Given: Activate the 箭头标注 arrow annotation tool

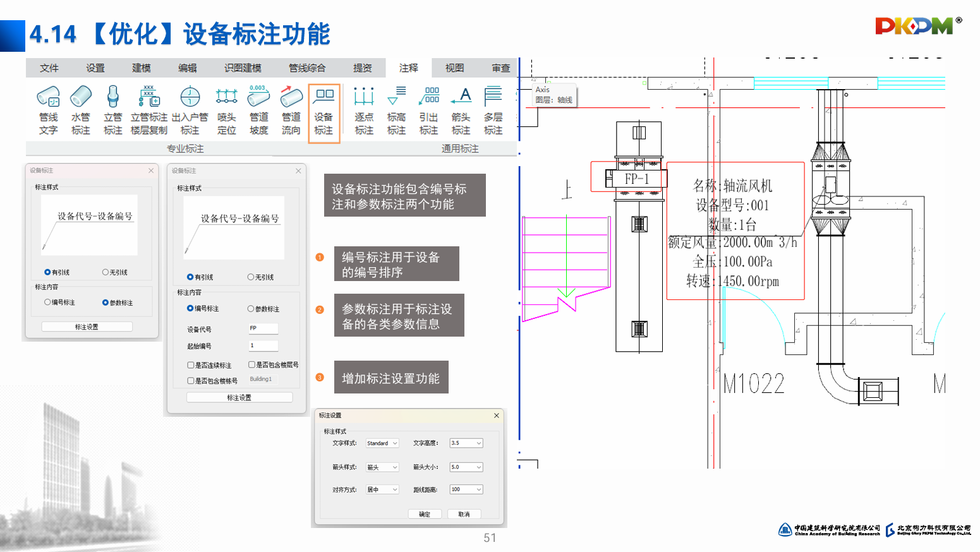Looking at the screenshot, I should tap(461, 111).
